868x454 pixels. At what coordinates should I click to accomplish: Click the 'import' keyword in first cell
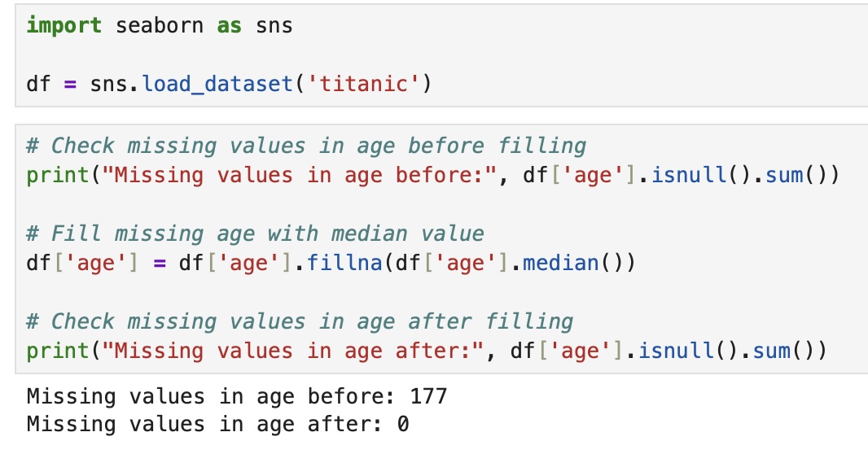[64, 26]
